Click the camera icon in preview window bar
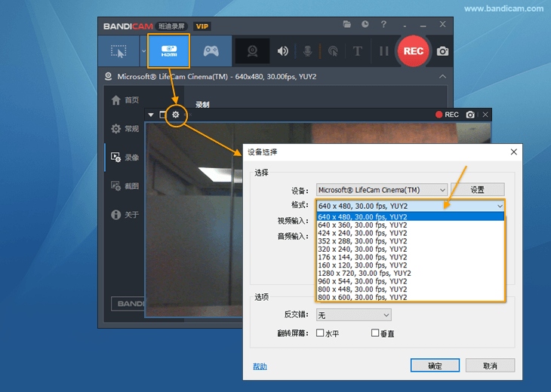 coord(470,115)
